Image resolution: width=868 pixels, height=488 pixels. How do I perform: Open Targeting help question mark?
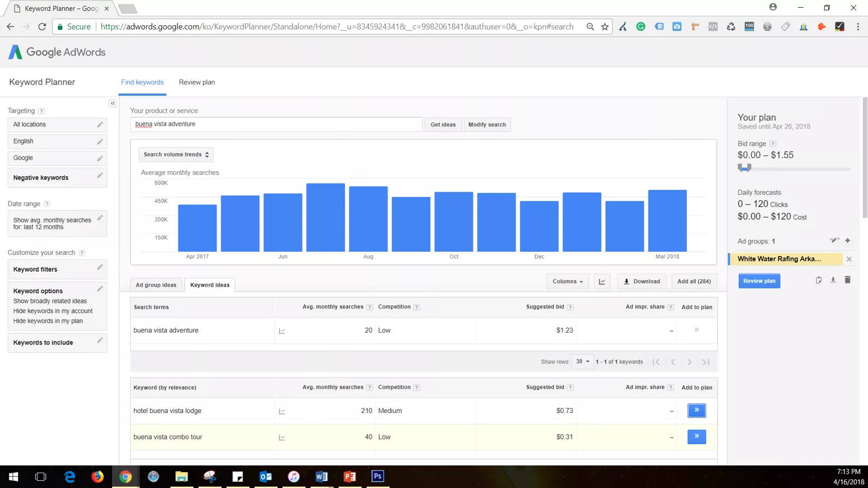coord(41,111)
